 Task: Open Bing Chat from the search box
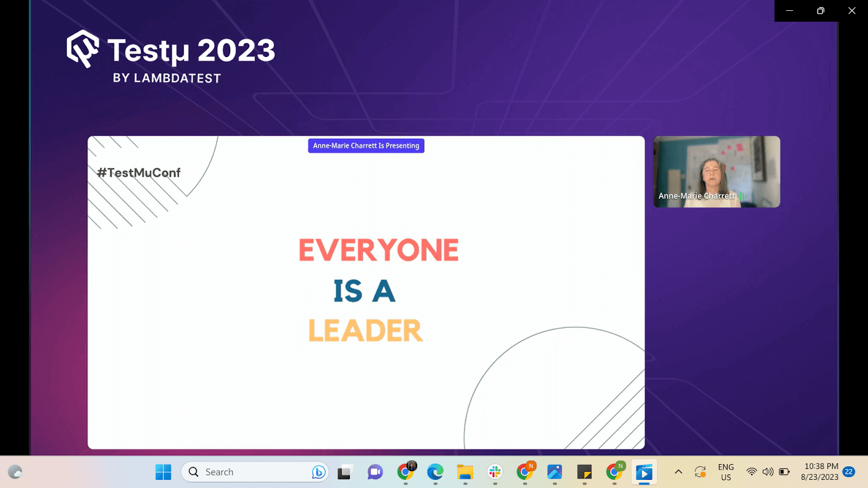(318, 472)
